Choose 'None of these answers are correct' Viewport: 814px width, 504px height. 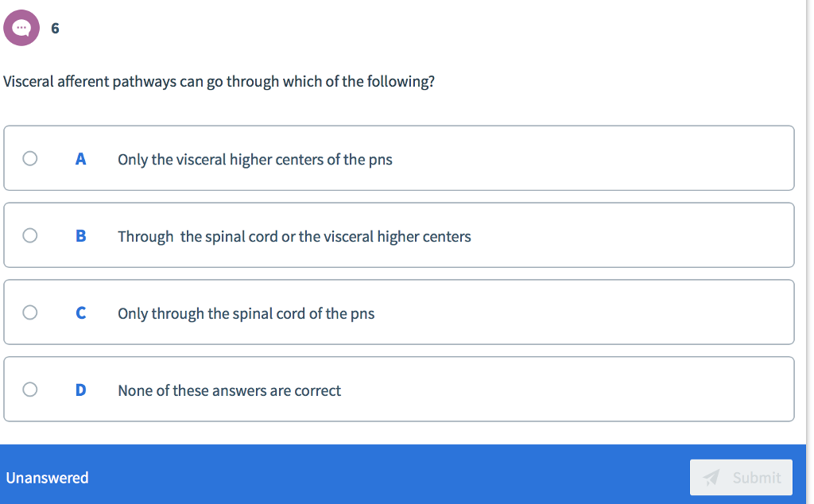229,390
